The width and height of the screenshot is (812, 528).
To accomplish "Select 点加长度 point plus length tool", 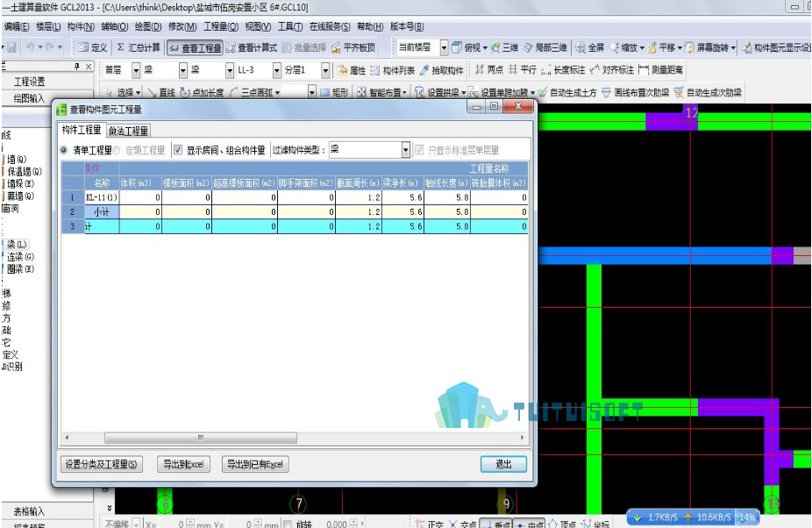I will pos(202,92).
